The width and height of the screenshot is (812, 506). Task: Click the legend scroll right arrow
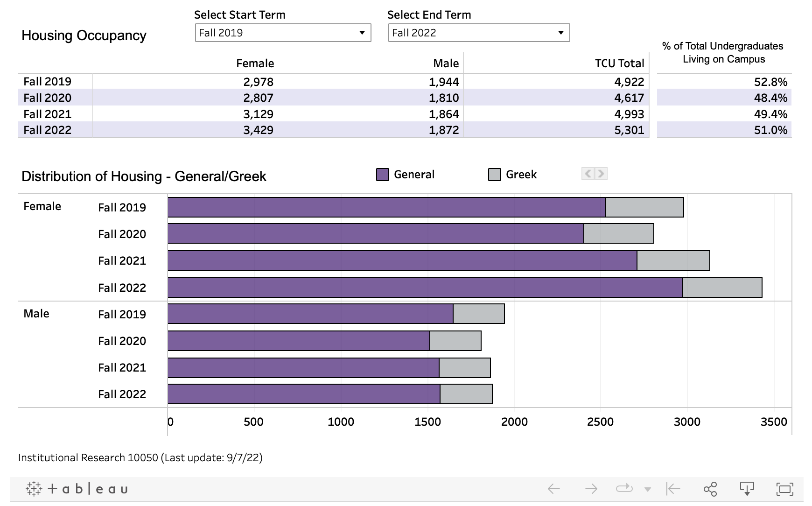pos(601,174)
